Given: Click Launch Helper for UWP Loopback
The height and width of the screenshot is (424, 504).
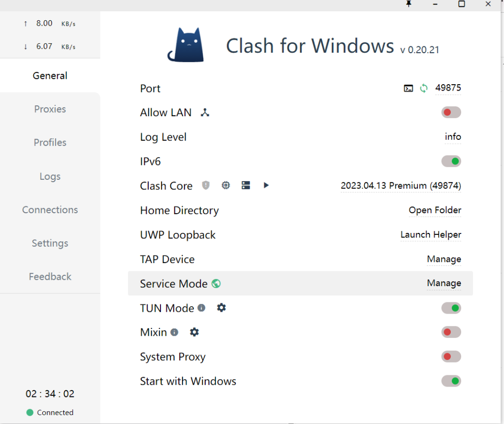Looking at the screenshot, I should (x=431, y=234).
